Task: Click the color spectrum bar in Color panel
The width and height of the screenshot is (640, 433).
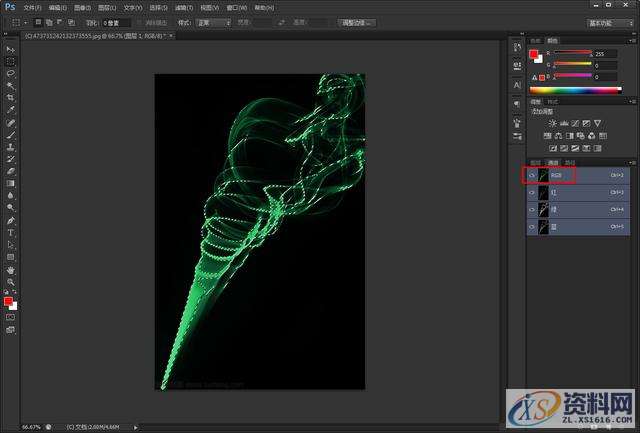Action: tap(574, 90)
